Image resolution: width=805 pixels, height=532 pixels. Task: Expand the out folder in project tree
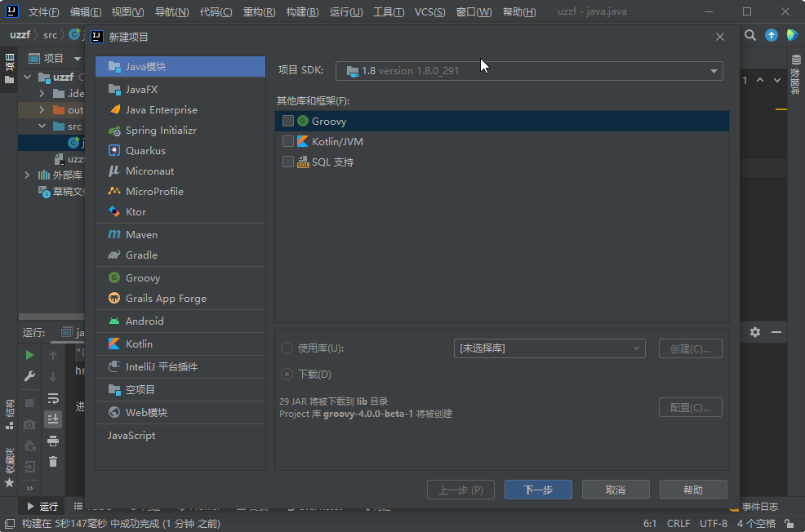pyautogui.click(x=42, y=110)
